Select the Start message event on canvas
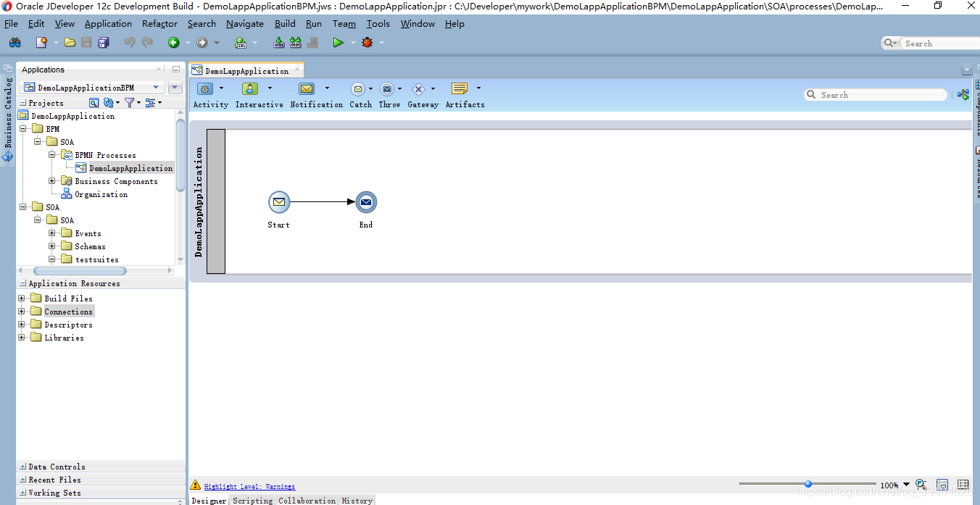Screen dimensions: 980x505 coord(278,202)
